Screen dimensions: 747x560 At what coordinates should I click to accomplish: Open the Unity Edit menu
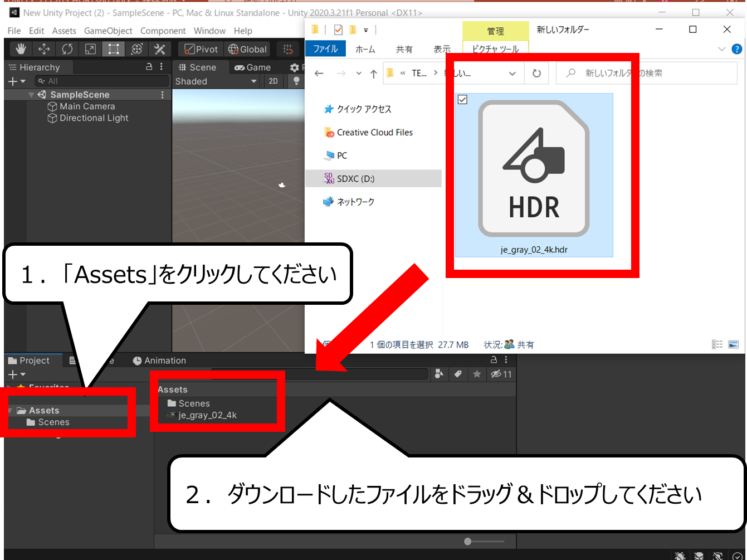(x=36, y=31)
